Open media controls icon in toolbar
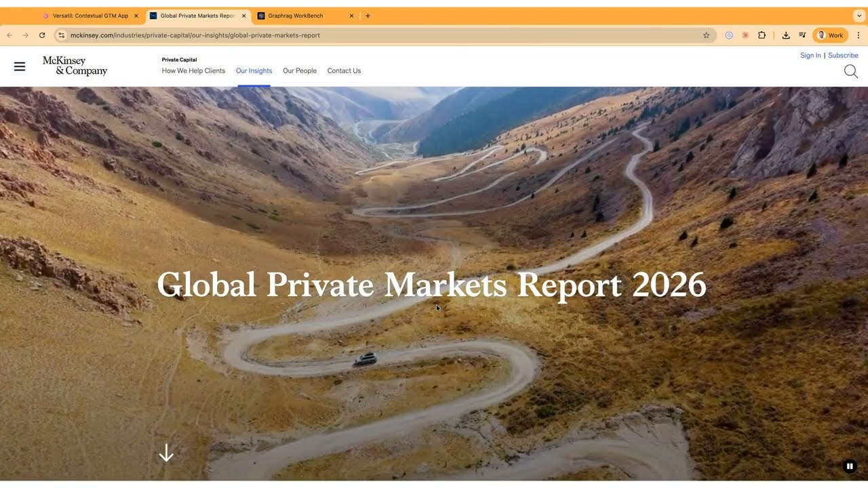Image resolution: width=868 pixels, height=488 pixels. [x=802, y=35]
